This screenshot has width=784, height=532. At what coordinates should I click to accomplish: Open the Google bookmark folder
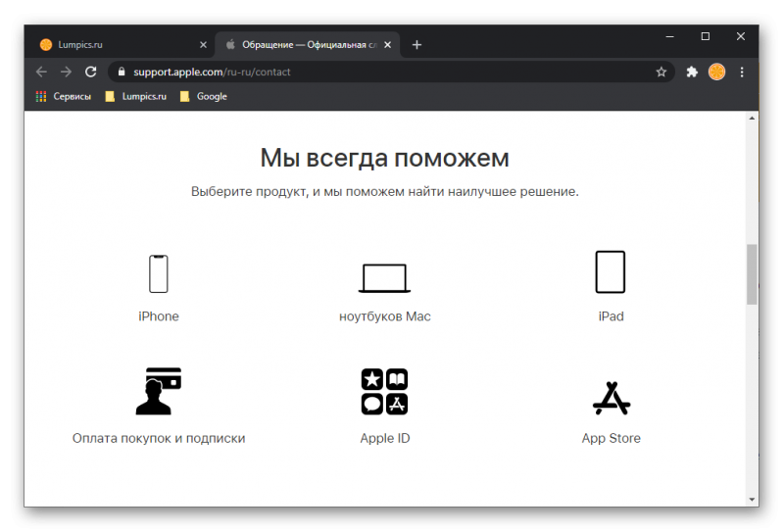pyautogui.click(x=203, y=96)
